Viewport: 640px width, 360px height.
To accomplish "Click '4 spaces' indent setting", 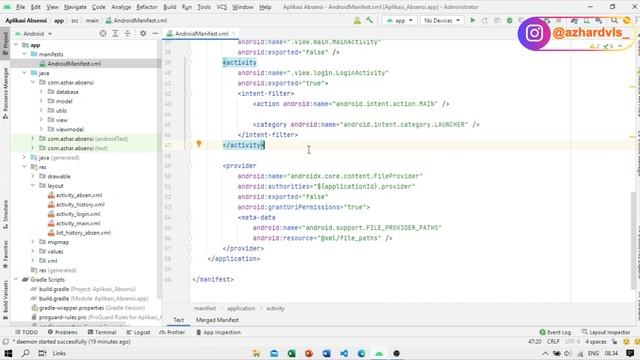I will (596, 342).
